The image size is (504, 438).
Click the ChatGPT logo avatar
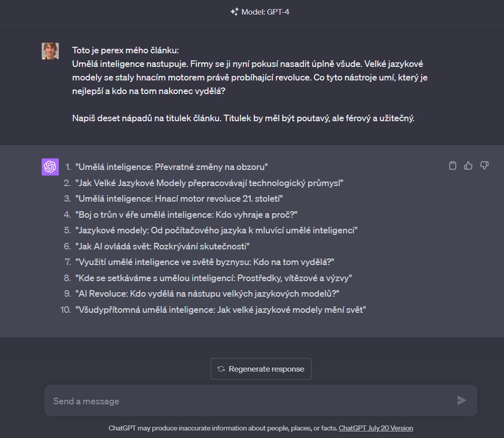point(50,167)
